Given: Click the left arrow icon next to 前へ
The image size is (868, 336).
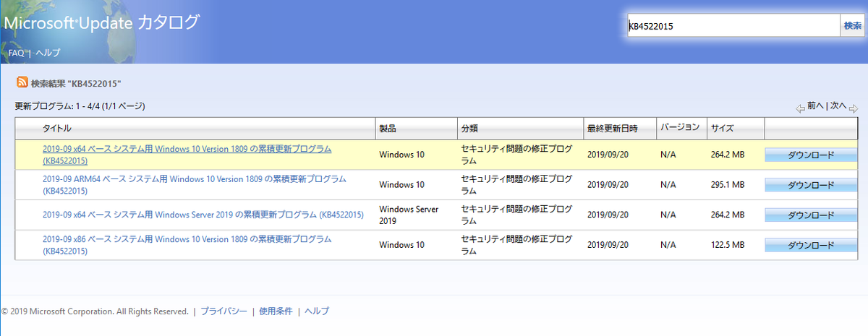Looking at the screenshot, I should pyautogui.click(x=800, y=108).
